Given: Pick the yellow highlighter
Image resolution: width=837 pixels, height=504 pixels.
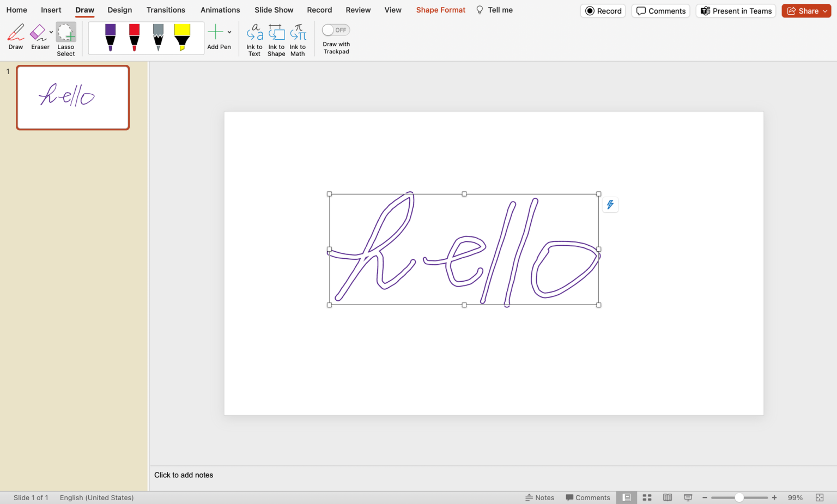Looking at the screenshot, I should 182,38.
